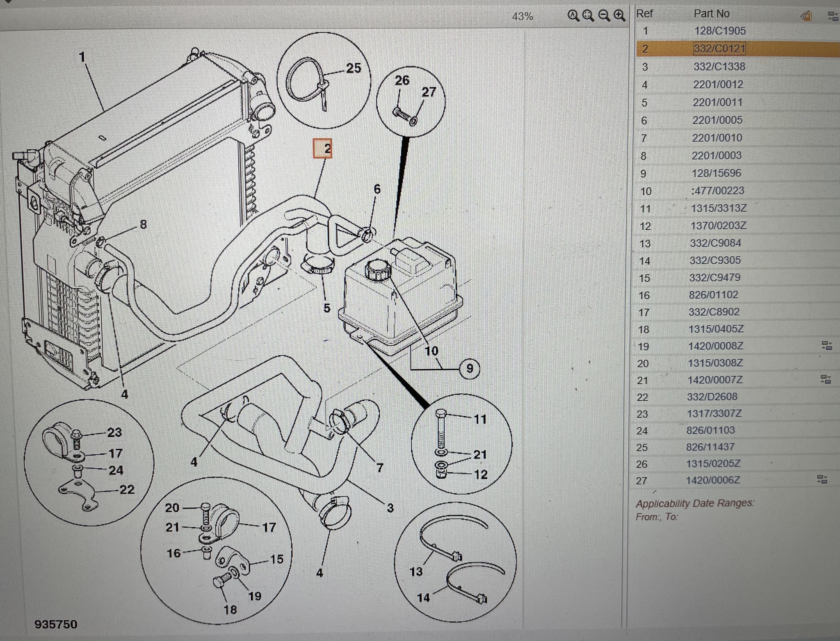Select part number 2201/0011
This screenshot has height=641, width=840.
(718, 102)
